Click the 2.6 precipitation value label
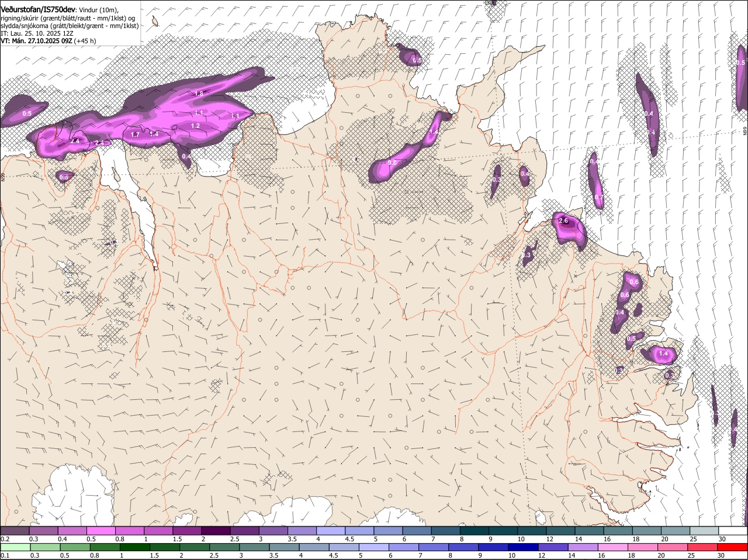 [x=563, y=220]
